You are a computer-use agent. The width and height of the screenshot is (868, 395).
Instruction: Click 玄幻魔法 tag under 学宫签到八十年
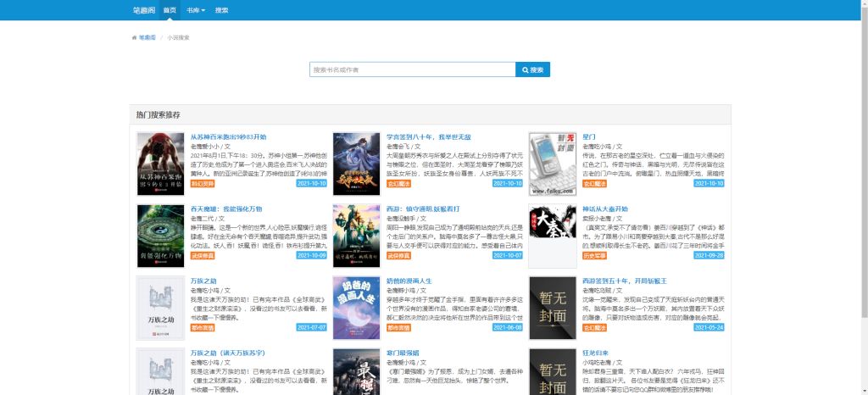tap(398, 183)
